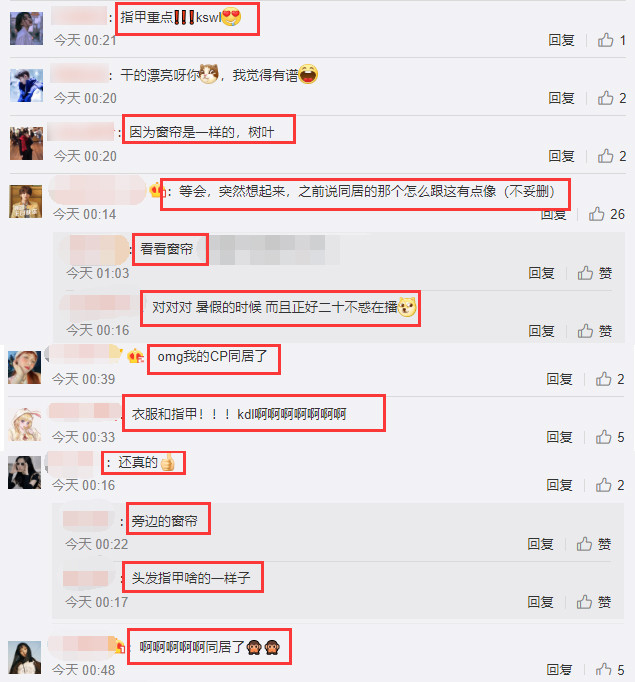Open avatar of the 00:48 commenter
The height and width of the screenshot is (682, 635).
pyautogui.click(x=25, y=657)
